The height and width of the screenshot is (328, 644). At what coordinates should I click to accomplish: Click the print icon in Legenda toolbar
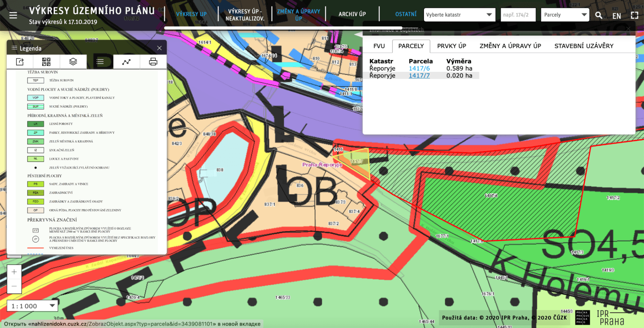point(153,62)
